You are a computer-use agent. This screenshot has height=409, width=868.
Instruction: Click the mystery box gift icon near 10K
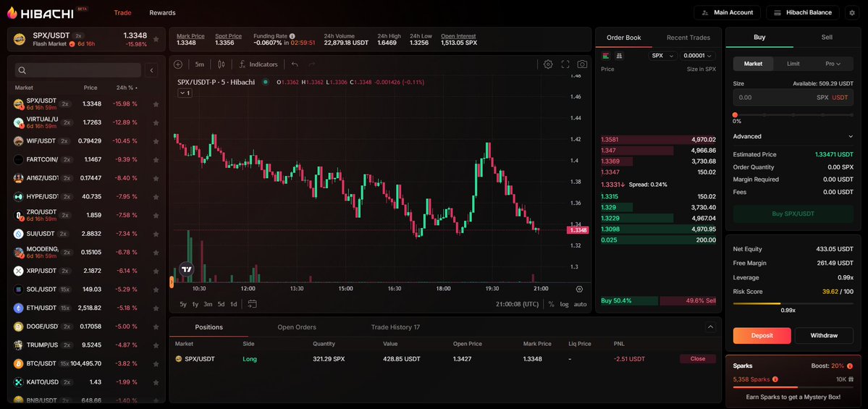click(x=851, y=379)
